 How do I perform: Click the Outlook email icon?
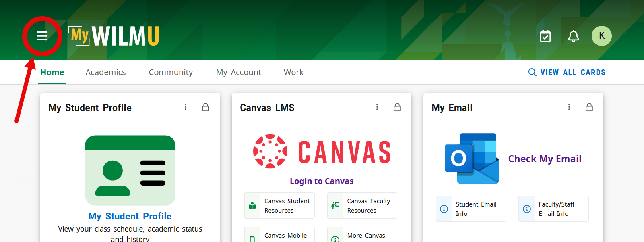click(472, 158)
